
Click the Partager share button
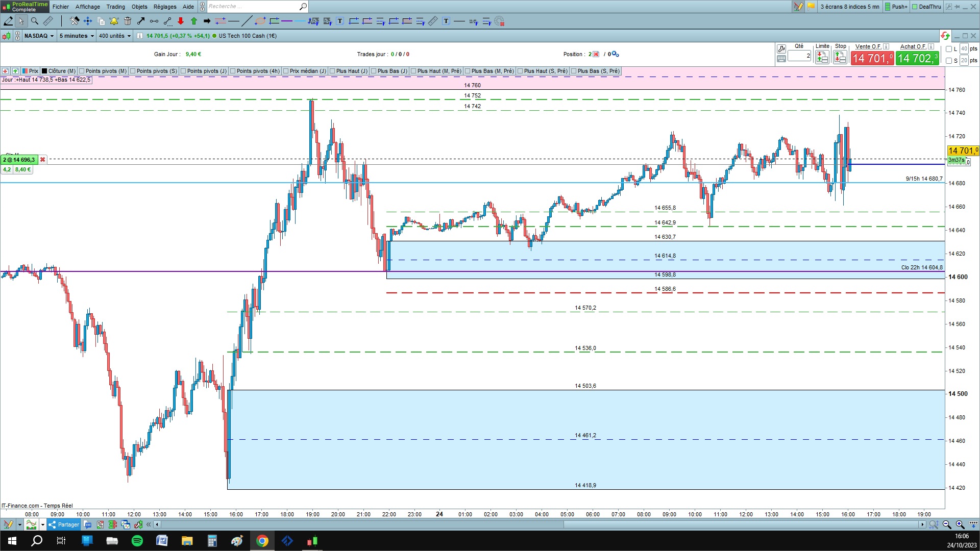(x=64, y=524)
